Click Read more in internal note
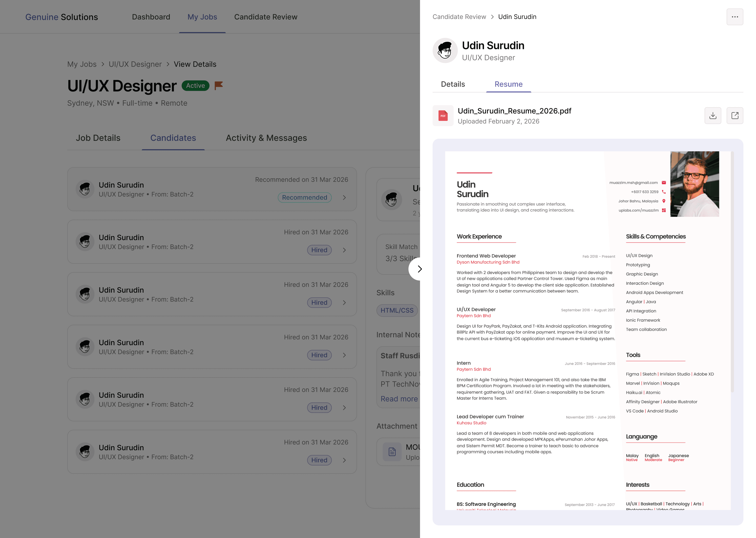 tap(399, 399)
